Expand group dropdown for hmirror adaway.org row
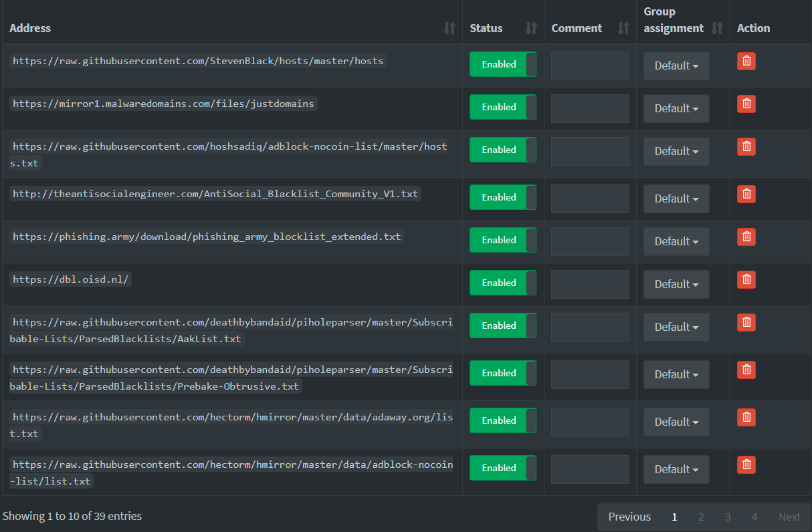This screenshot has width=812, height=532. [676, 422]
